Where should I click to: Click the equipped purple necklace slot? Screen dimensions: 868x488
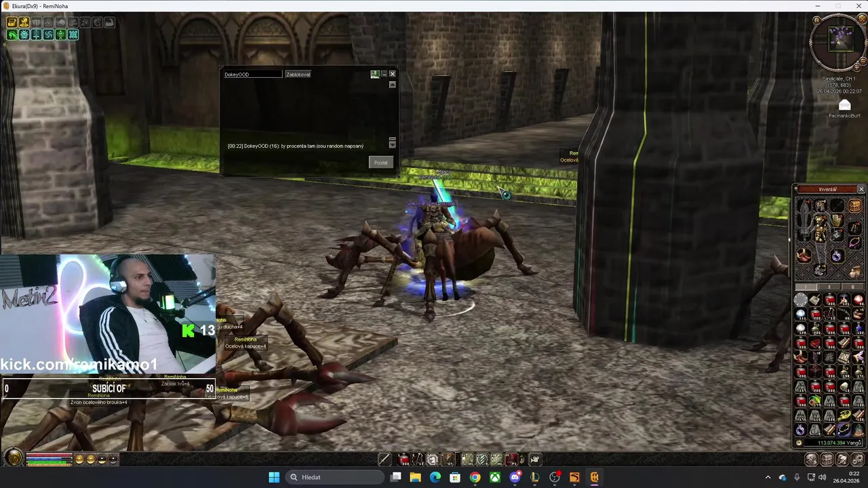pos(855,243)
